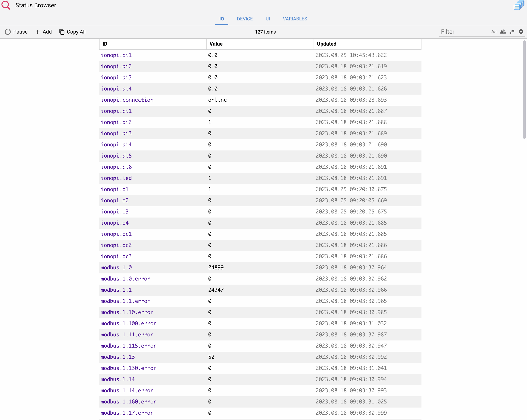Select ionopi.o1 entry
This screenshot has height=420, width=527.
pos(115,189)
